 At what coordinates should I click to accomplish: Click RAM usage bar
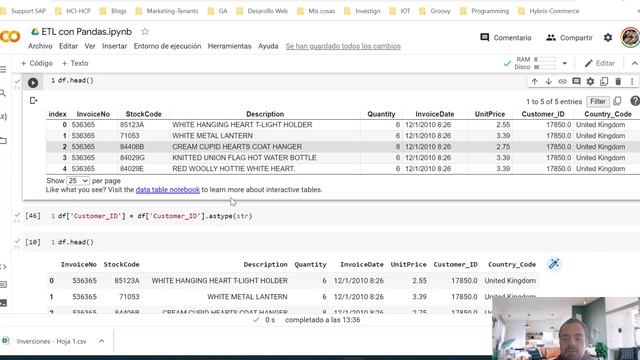pos(545,60)
